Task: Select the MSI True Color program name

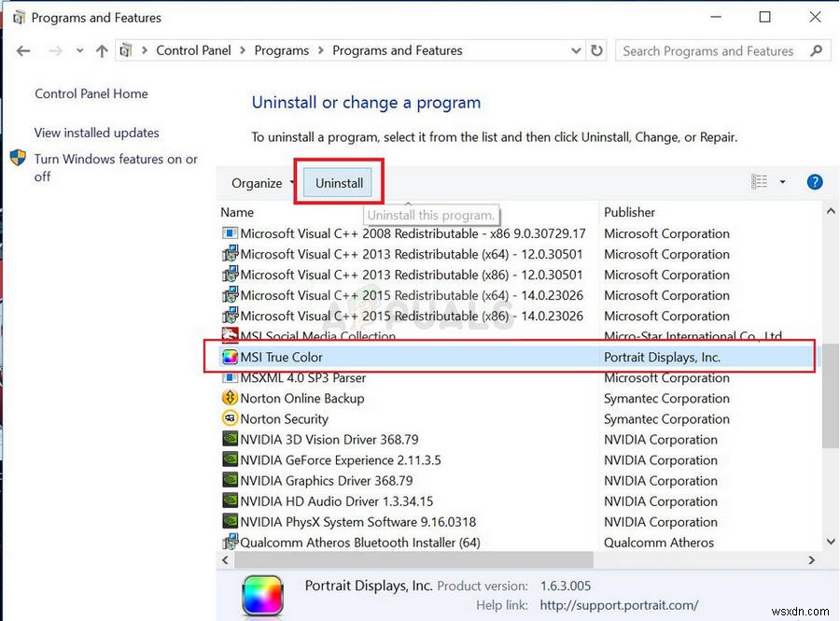Action: click(x=281, y=357)
